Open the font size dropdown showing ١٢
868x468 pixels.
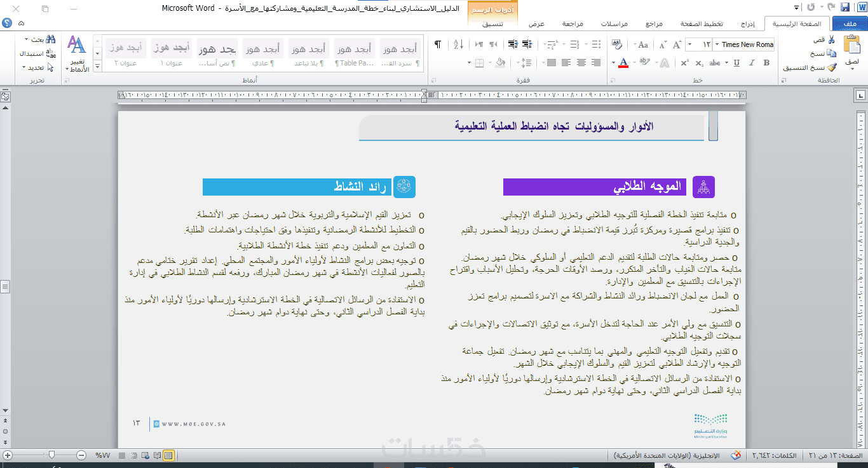tap(690, 44)
